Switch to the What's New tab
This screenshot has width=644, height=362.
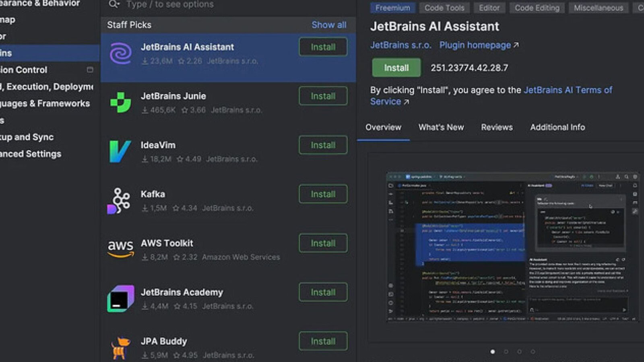pos(441,127)
